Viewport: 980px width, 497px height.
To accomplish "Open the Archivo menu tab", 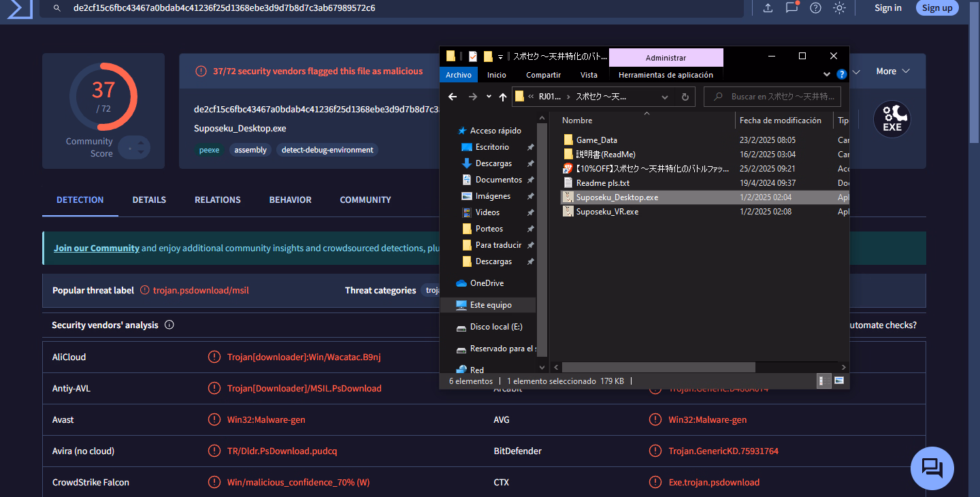I will pos(459,75).
